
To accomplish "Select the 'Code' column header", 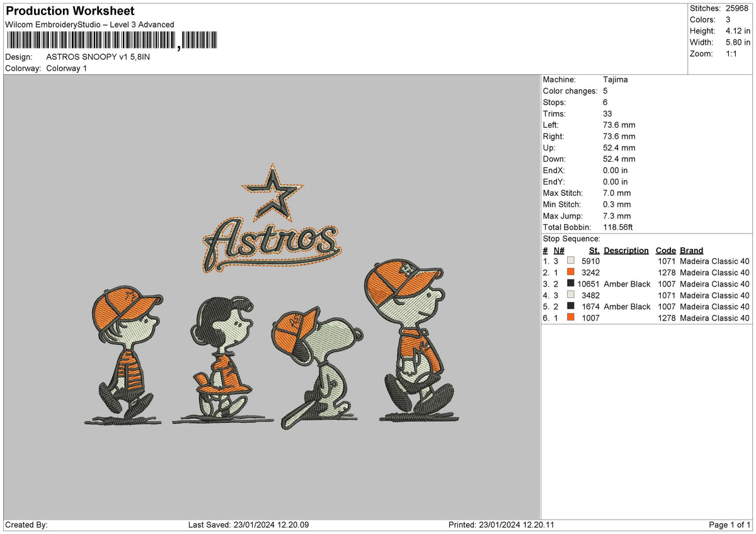I will (x=666, y=250).
